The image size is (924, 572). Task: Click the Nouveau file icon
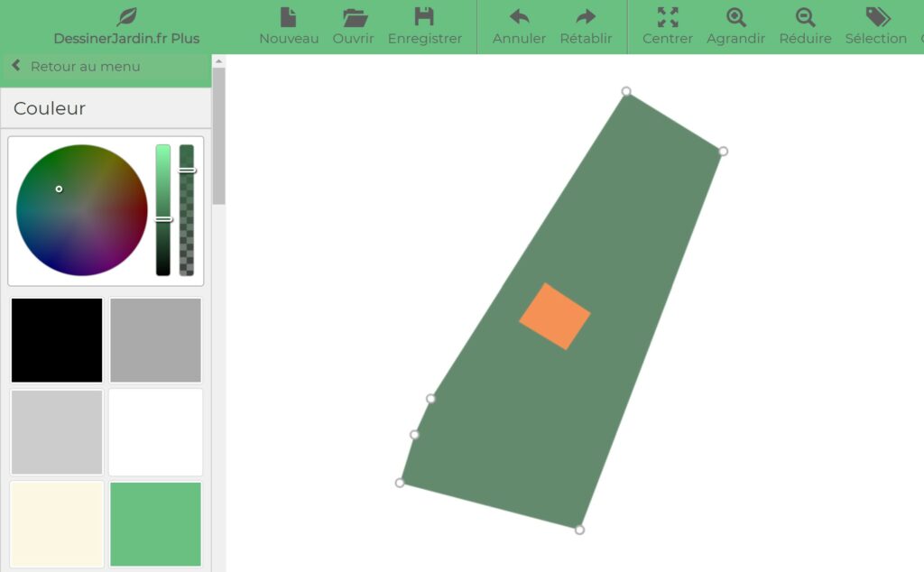click(x=289, y=17)
